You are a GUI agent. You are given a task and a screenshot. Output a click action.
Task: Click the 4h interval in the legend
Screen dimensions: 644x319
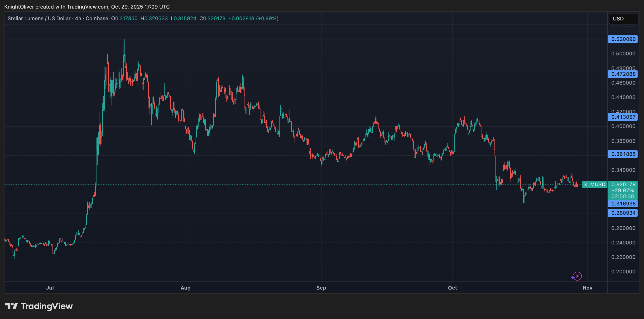[78, 19]
